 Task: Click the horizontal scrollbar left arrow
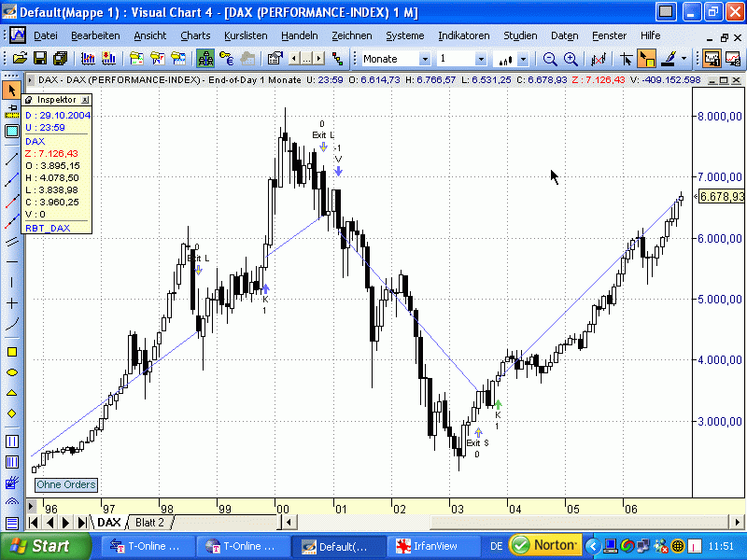[289, 523]
